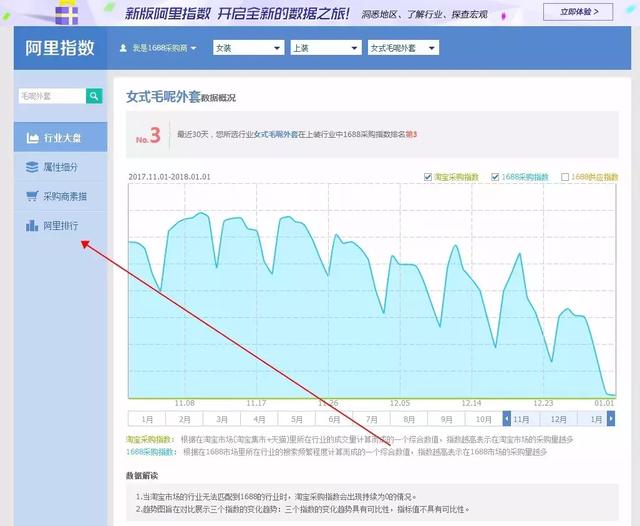Click the gift box banner icon
Viewport: 640px width, 526px height.
click(x=67, y=13)
